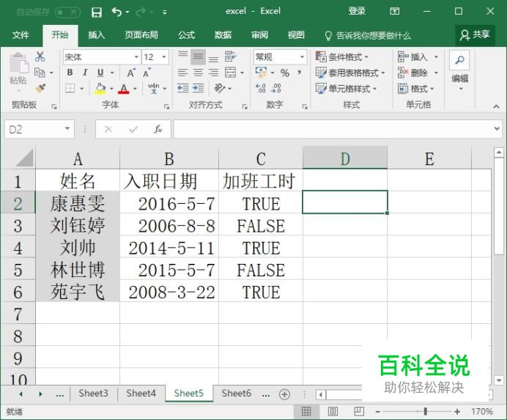Switch to Page Layout view
Image resolution: width=507 pixels, height=420 pixels.
click(x=333, y=411)
